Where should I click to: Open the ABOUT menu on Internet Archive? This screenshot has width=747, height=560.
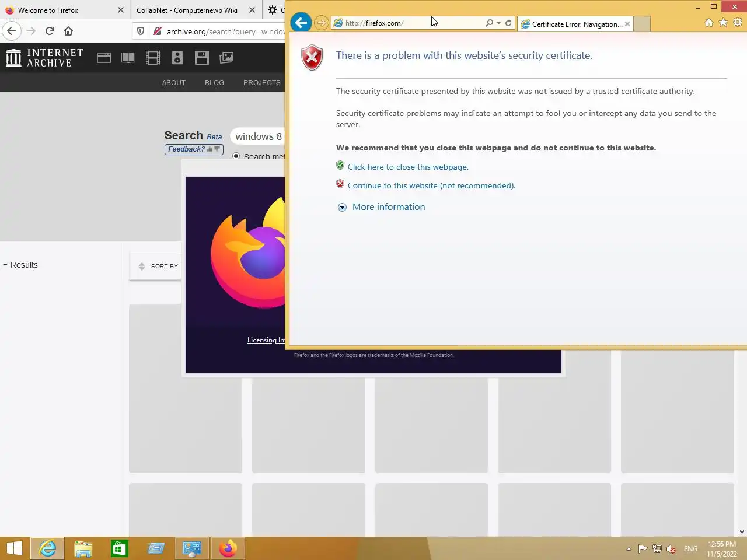tap(174, 83)
